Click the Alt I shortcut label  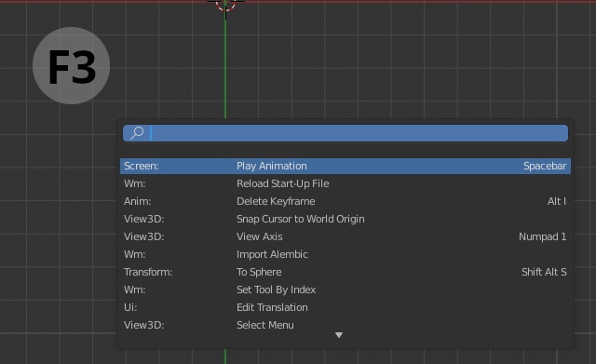[x=557, y=201]
